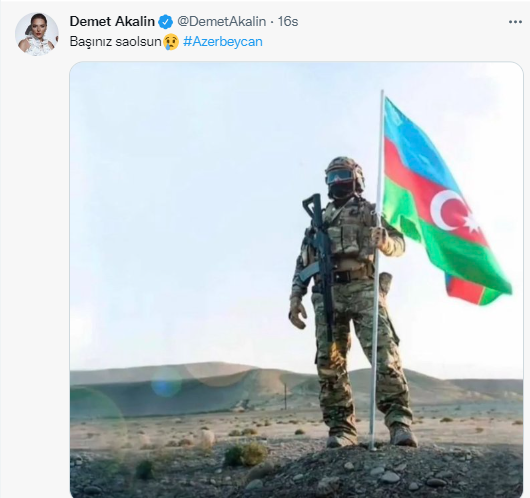Screen dimensions: 530x498
Task: Open the three-dot more options menu
Action: pos(515,22)
